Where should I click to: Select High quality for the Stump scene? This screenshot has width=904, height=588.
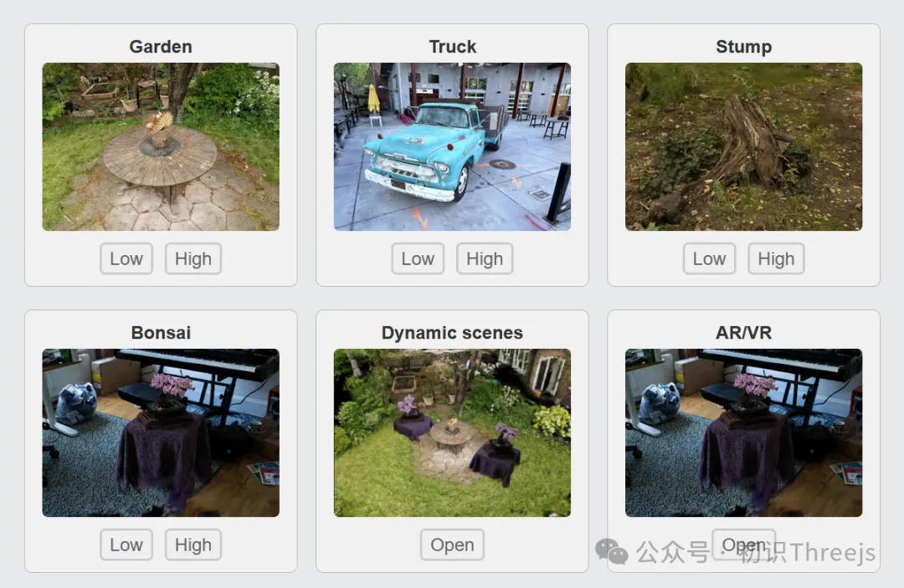(x=776, y=258)
